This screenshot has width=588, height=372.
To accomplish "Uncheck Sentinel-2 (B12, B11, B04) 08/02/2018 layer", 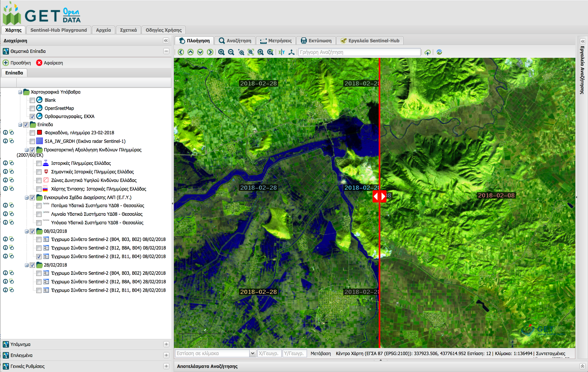I will tap(39, 256).
